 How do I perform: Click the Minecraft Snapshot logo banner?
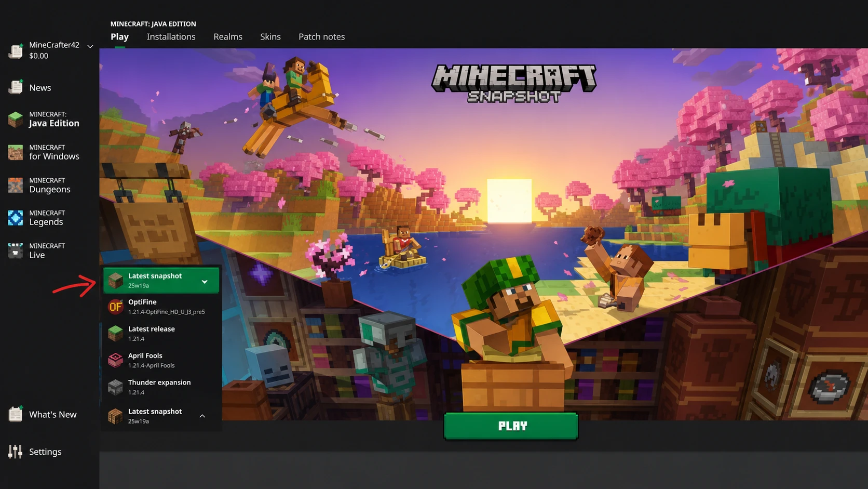pos(514,84)
